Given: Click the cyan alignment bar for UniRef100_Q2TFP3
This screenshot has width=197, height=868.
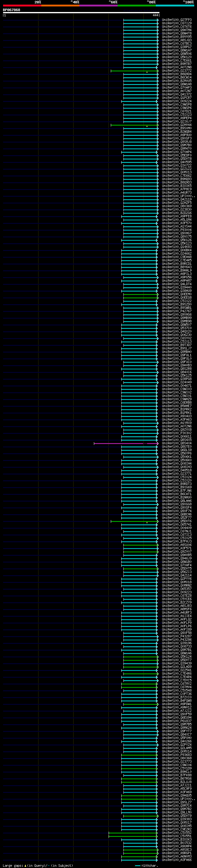Looking at the screenshot, I should tap(141, 20).
